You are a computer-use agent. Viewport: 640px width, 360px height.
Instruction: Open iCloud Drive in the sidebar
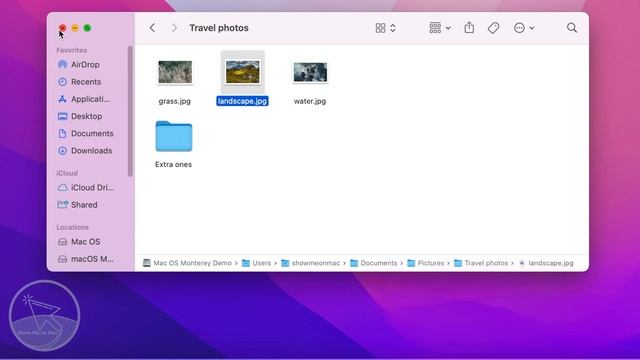click(91, 187)
